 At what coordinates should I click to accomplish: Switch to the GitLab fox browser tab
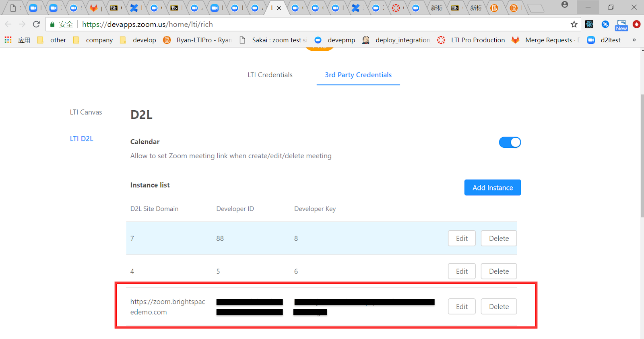click(93, 8)
